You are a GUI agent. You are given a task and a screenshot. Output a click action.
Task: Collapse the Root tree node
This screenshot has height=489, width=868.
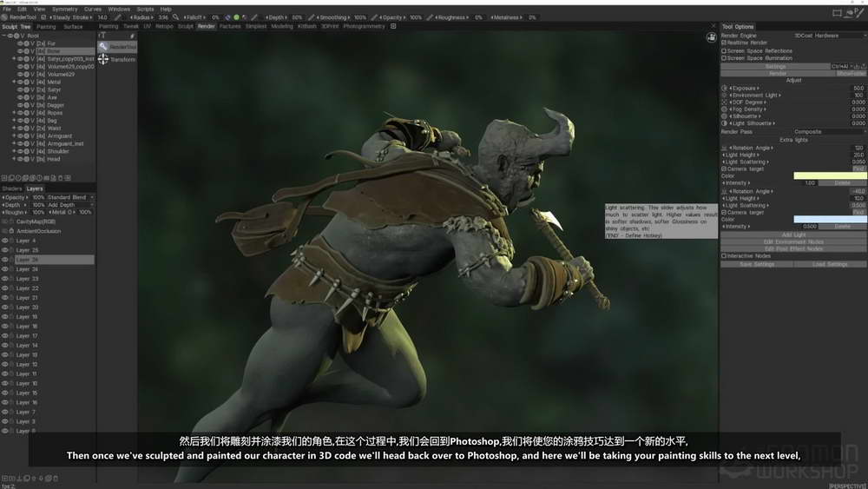[x=3, y=36]
